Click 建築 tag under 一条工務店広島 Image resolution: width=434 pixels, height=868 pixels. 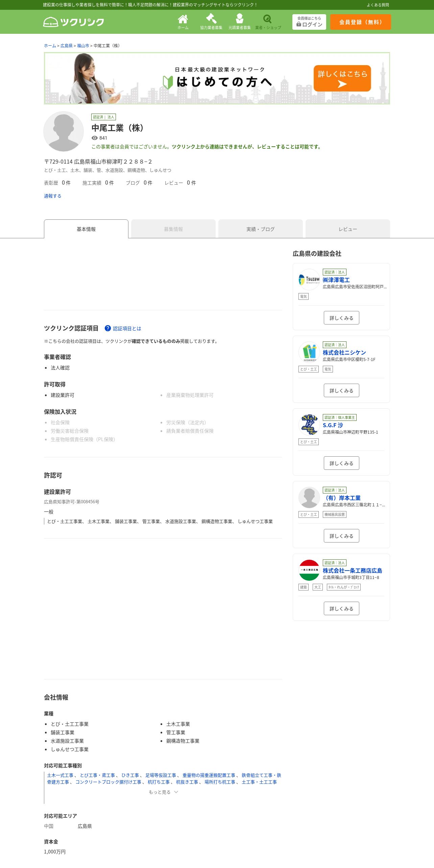tap(304, 587)
